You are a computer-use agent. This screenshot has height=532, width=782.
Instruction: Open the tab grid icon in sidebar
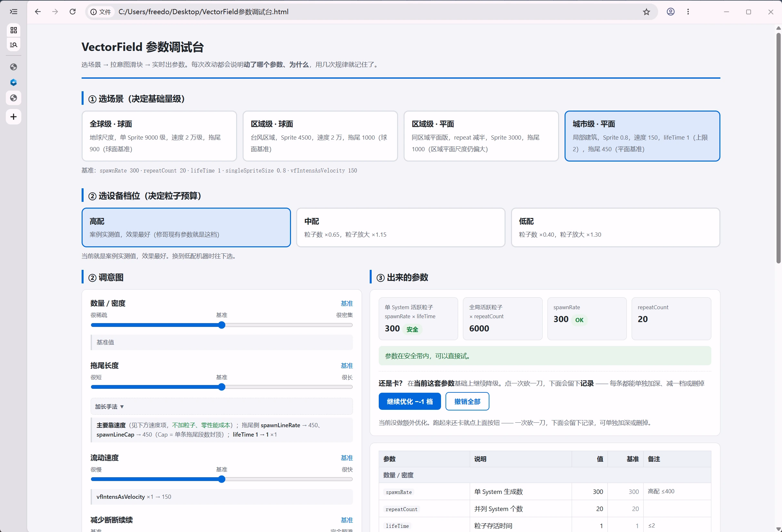14,30
